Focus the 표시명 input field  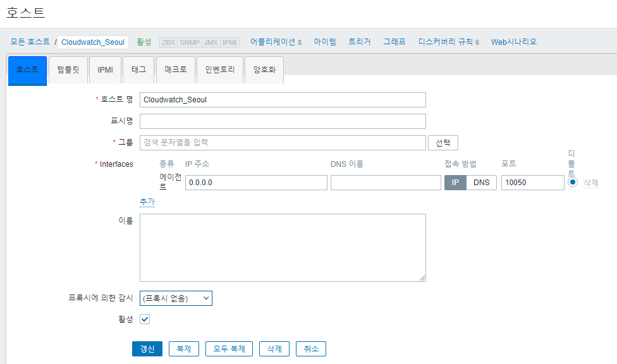pyautogui.click(x=283, y=121)
